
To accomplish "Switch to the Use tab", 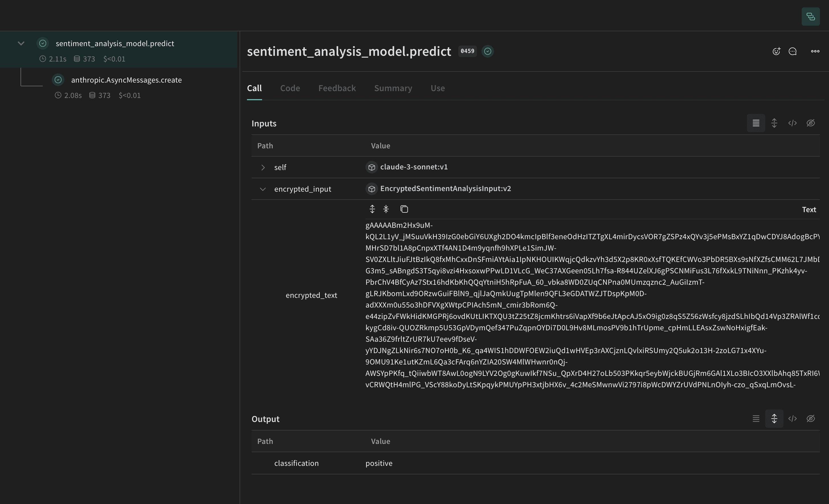I will pyautogui.click(x=437, y=88).
